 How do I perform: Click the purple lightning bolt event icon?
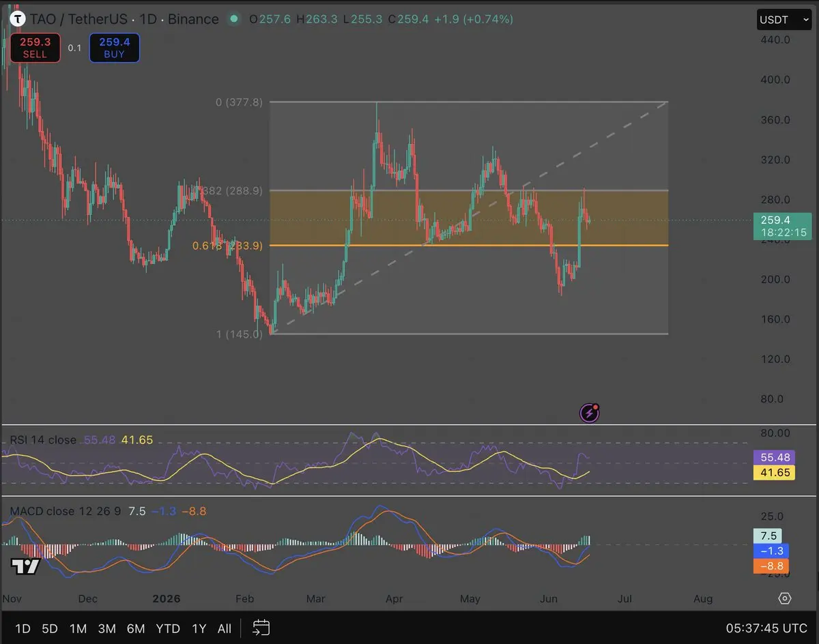(589, 412)
